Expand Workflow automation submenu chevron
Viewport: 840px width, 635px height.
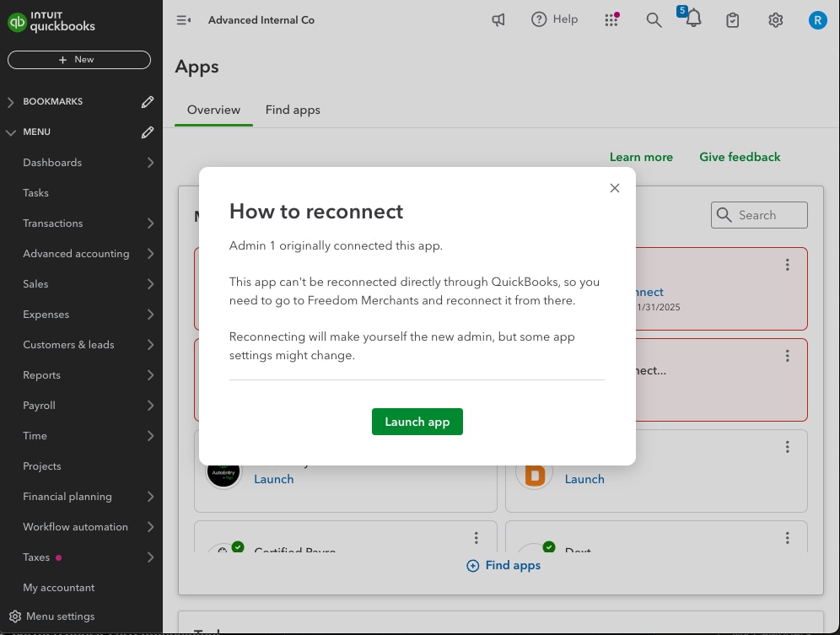pos(150,527)
